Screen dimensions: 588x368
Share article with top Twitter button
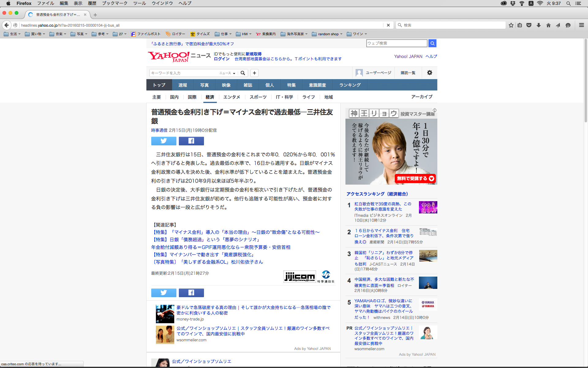(x=164, y=141)
